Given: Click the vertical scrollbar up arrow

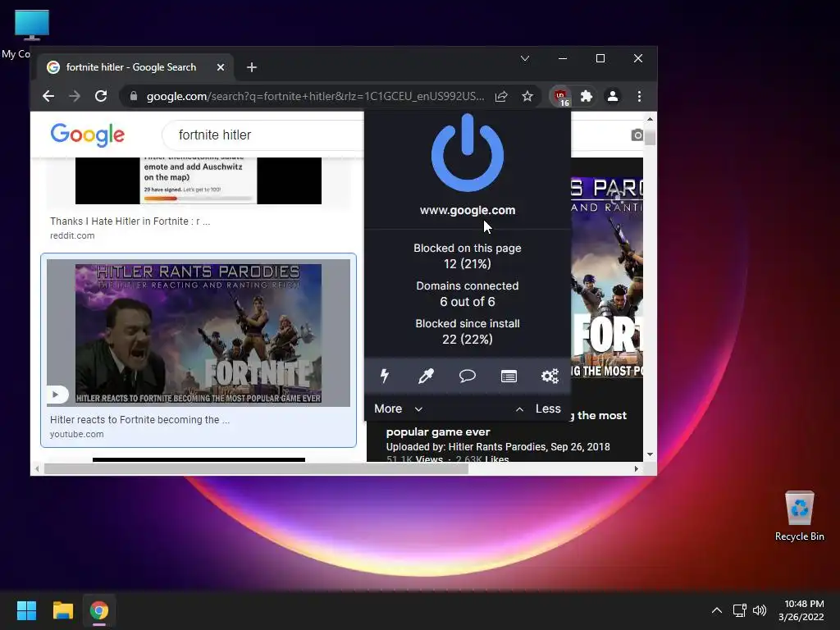Looking at the screenshot, I should (x=650, y=119).
